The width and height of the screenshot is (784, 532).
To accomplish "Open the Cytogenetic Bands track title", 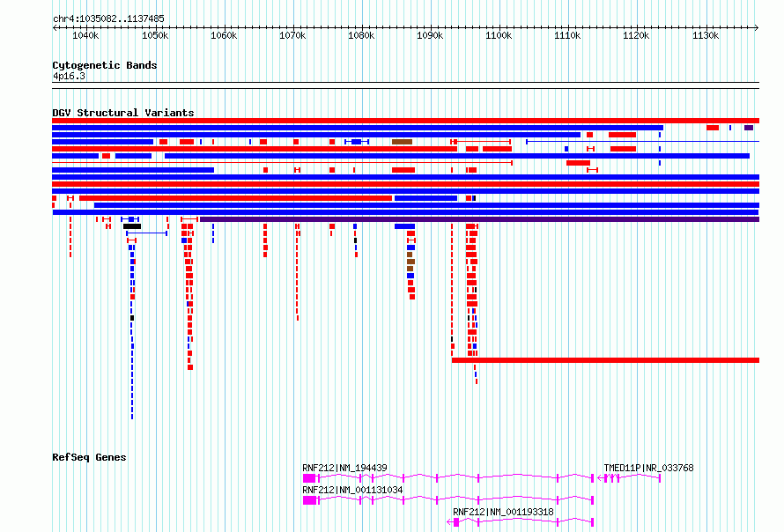I will (x=105, y=65).
